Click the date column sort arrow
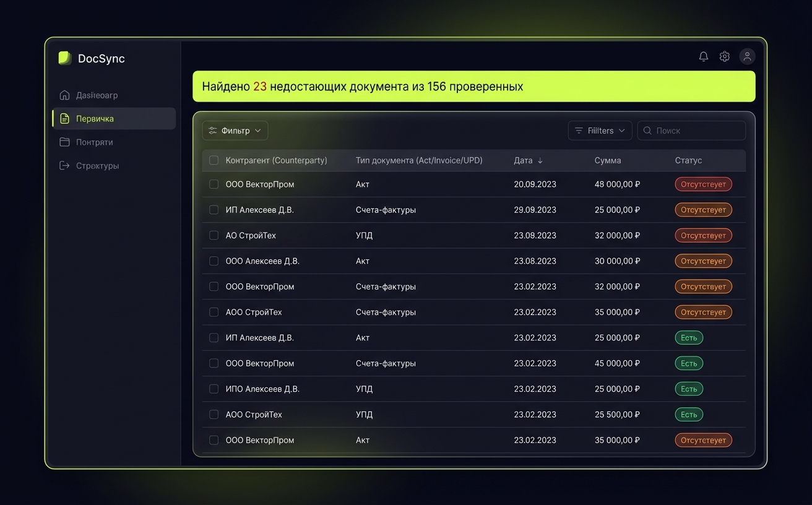812x505 pixels. click(540, 161)
